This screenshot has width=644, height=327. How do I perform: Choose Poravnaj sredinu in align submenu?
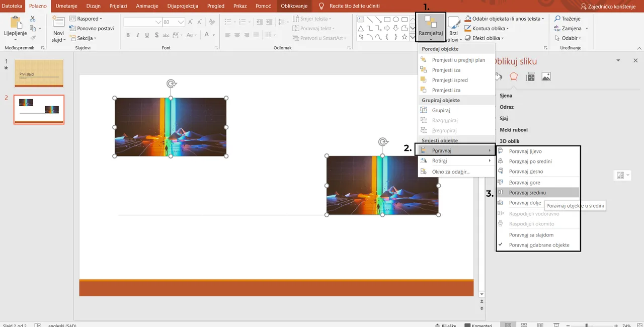[x=538, y=192]
